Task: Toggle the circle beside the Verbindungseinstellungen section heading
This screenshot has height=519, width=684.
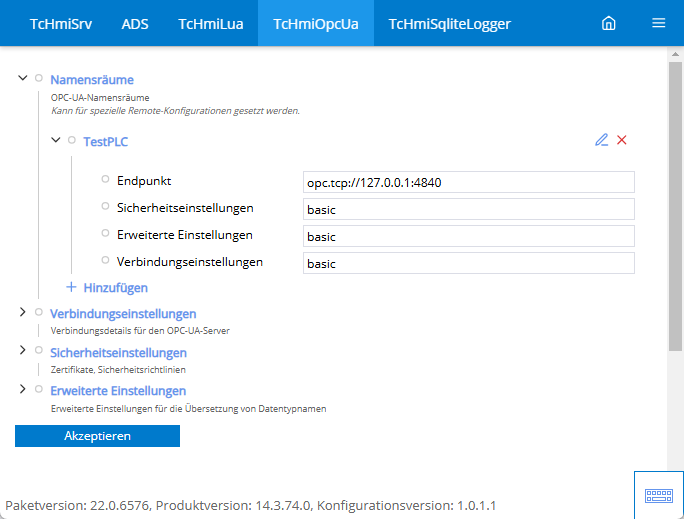Action: click(39, 312)
